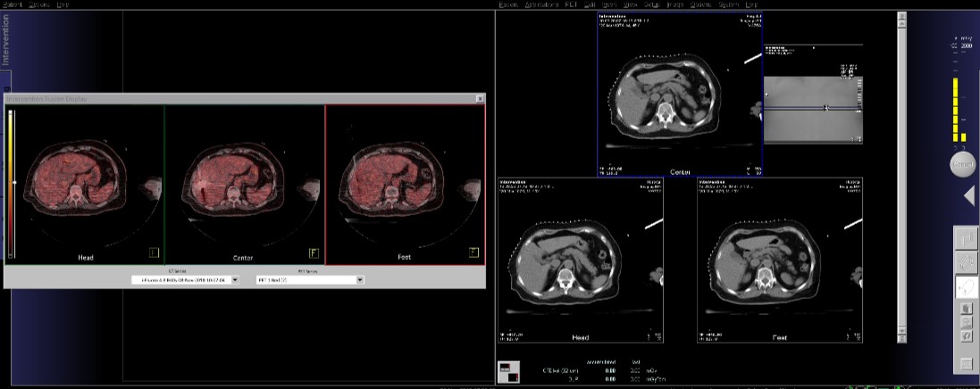This screenshot has width=980, height=389.
Task: Open the Patient menu in left window
Action: 12,4
